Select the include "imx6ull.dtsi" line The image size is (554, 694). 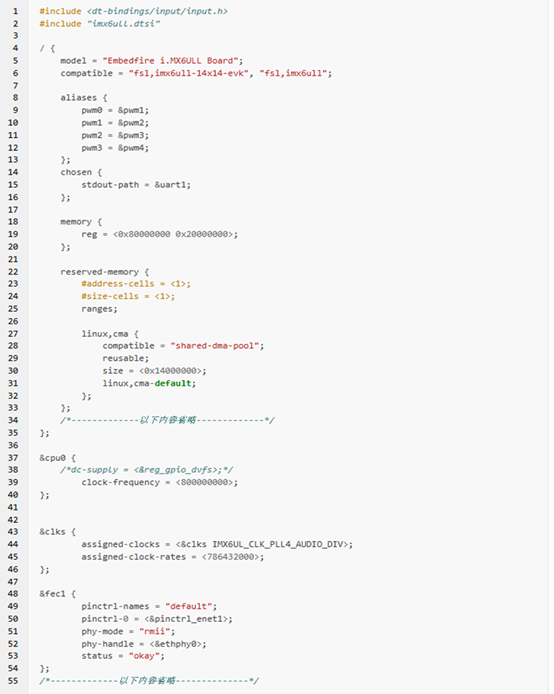click(x=100, y=23)
